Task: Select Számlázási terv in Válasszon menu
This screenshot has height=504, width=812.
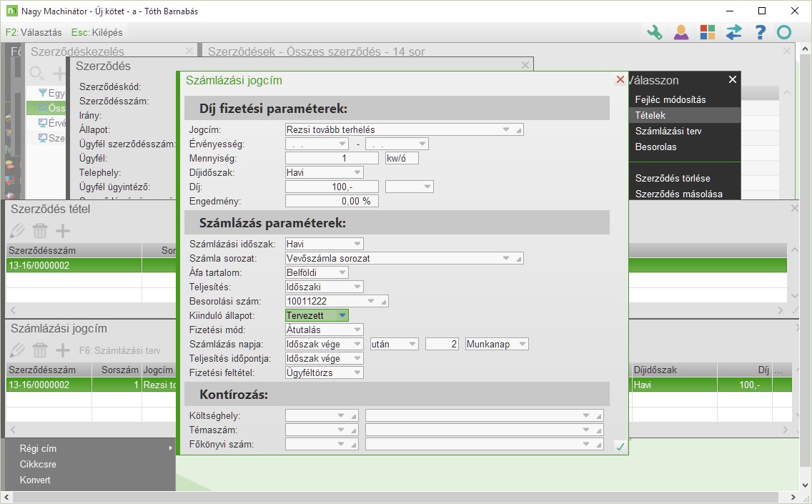Action: [x=668, y=131]
